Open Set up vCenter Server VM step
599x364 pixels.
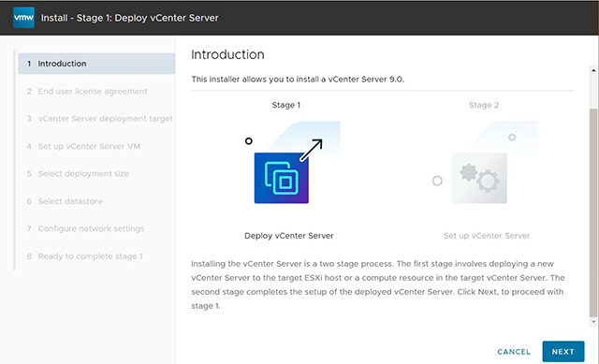point(89,146)
